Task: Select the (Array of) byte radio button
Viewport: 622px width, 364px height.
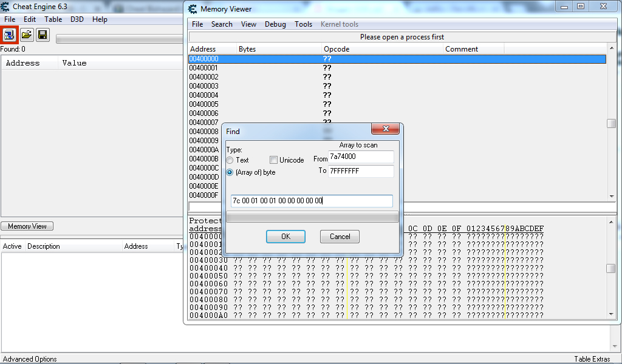Action: 230,173
